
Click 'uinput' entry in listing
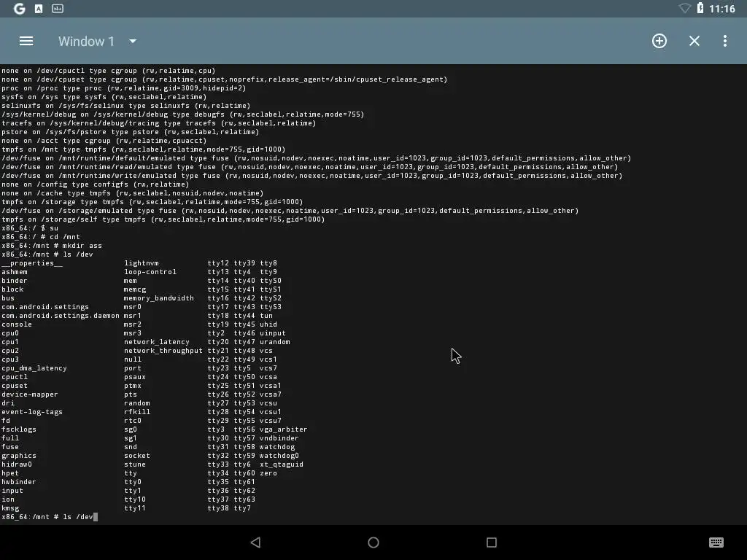click(x=273, y=333)
